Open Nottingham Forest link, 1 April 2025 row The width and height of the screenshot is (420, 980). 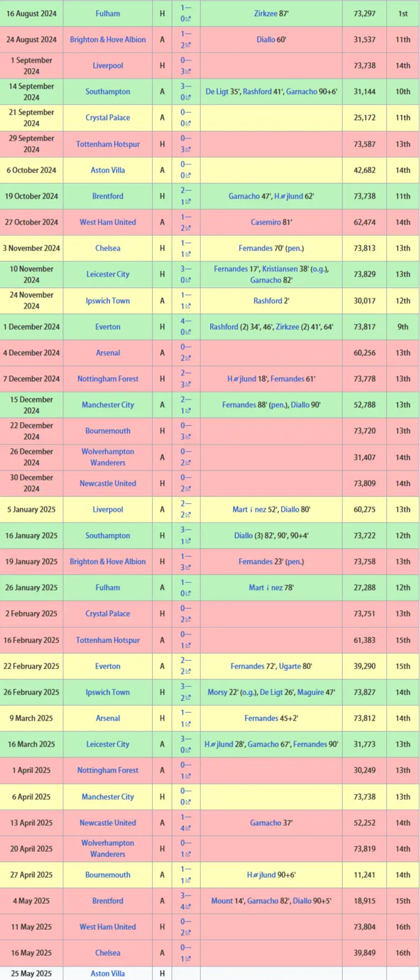108,770
